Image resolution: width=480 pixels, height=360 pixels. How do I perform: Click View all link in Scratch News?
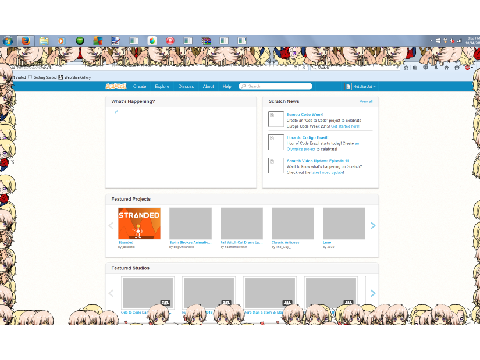pyautogui.click(x=366, y=101)
